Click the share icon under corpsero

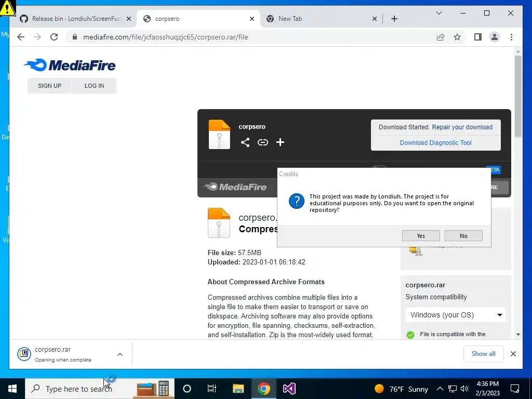245,142
